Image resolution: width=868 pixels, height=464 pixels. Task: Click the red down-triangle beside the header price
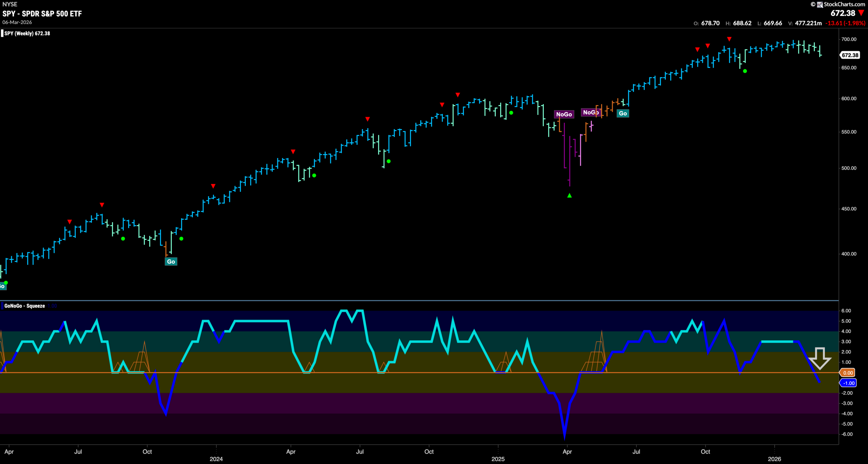tap(861, 13)
